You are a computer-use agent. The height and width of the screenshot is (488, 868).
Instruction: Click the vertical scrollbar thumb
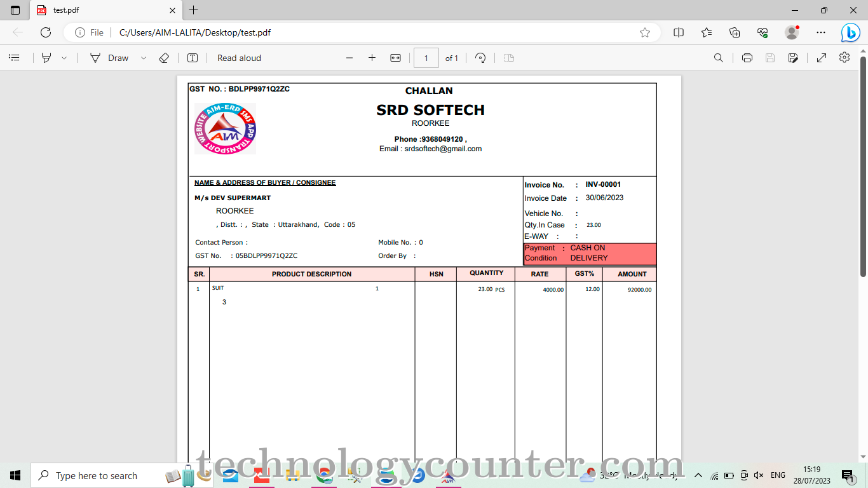[864, 166]
